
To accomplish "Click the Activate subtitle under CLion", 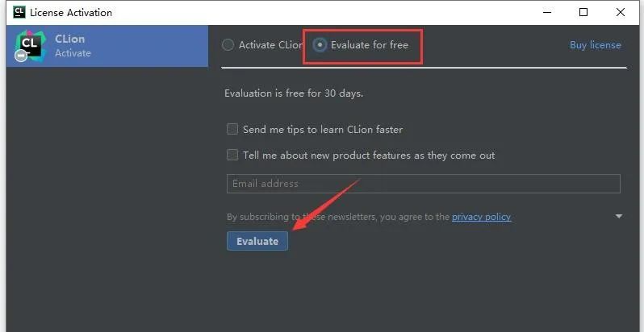I will pyautogui.click(x=73, y=53).
